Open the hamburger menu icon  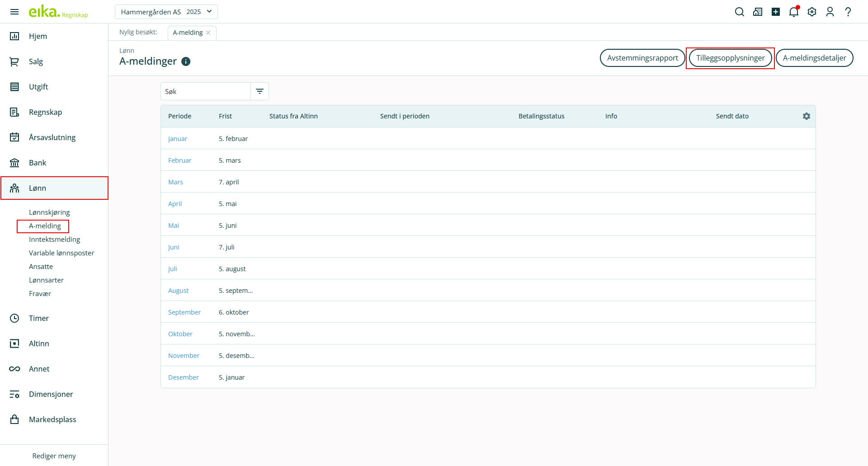14,12
